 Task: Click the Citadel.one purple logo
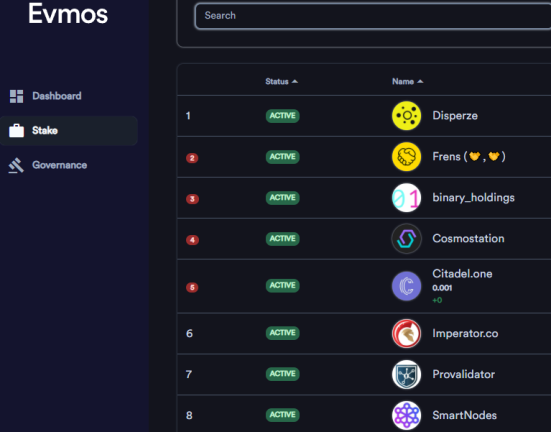click(406, 286)
